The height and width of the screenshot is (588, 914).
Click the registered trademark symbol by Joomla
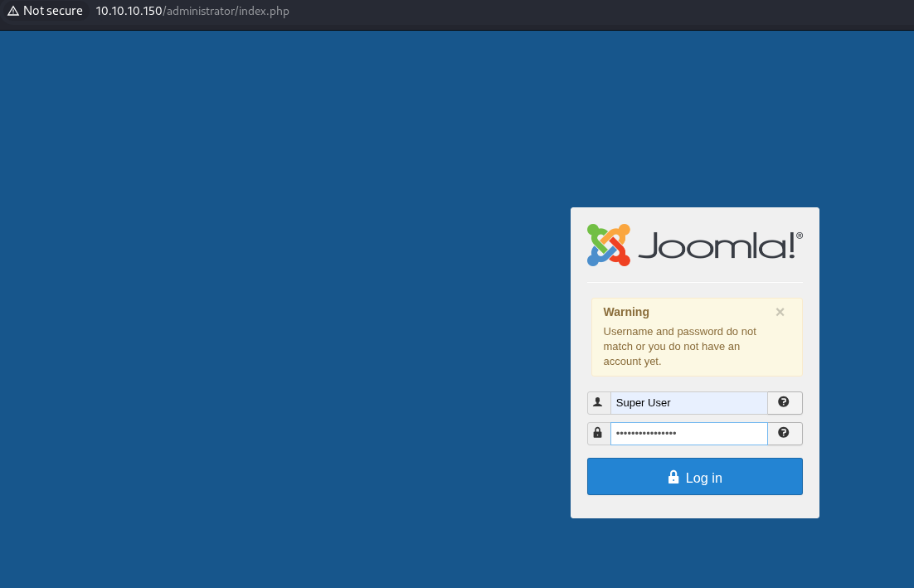point(800,236)
